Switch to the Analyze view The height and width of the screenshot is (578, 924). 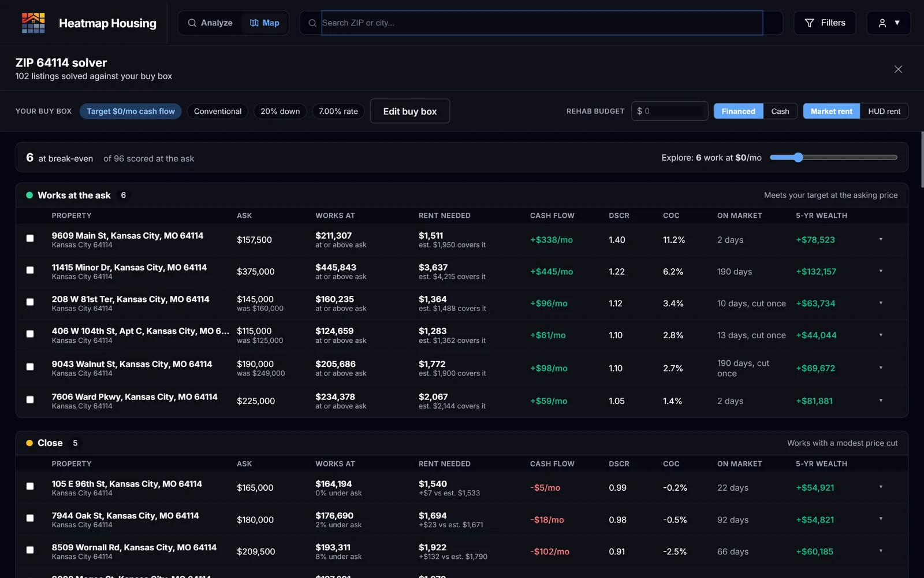point(210,23)
